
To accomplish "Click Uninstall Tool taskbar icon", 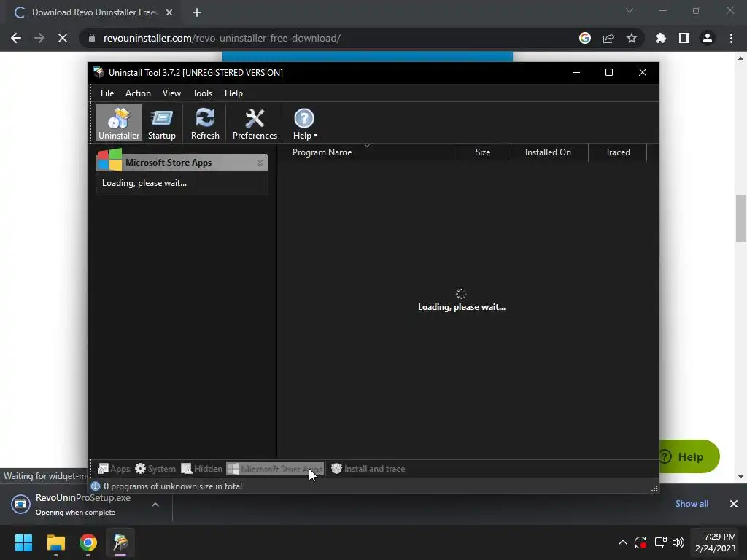I will point(120,542).
